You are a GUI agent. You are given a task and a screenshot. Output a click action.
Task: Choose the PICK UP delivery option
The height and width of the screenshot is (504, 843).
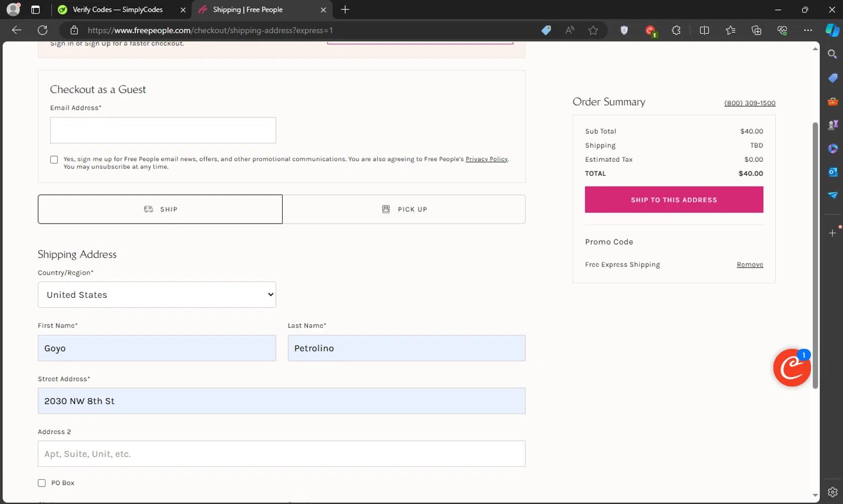404,209
